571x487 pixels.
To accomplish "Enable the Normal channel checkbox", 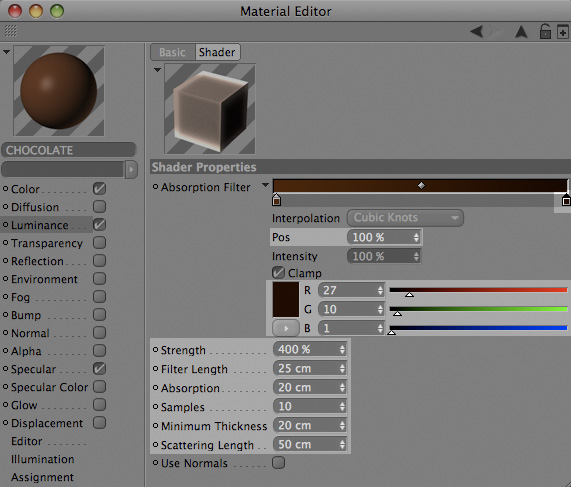I will pyautogui.click(x=99, y=333).
